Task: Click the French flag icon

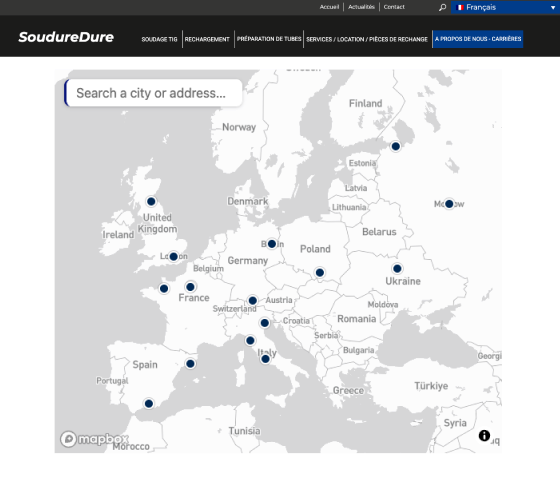Action: coord(460,7)
